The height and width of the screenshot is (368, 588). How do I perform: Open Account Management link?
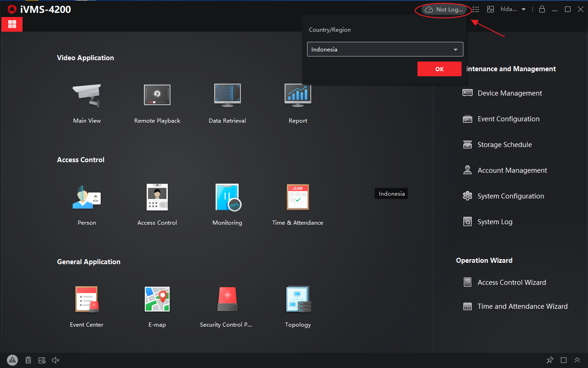tap(512, 170)
